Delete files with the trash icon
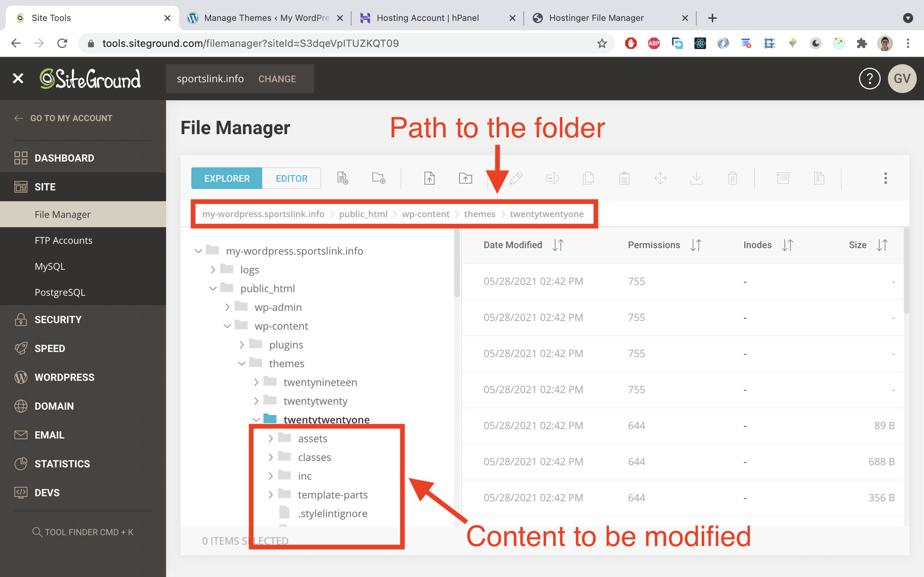Viewport: 924px width, 577px height. coord(732,178)
